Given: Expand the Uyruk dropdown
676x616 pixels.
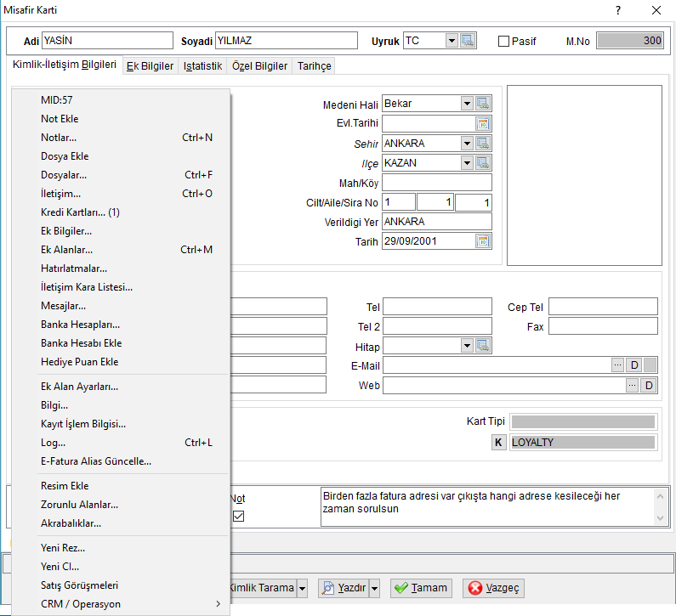Looking at the screenshot, I should (452, 41).
